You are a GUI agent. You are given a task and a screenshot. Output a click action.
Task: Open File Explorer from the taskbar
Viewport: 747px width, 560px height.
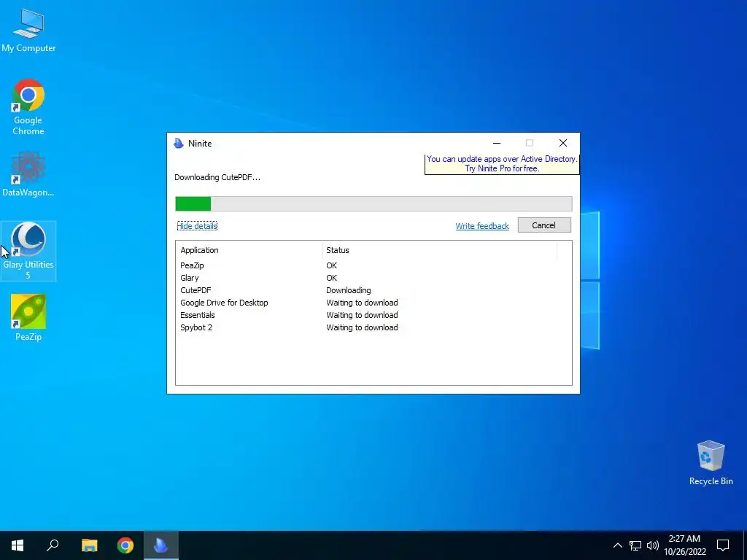(x=89, y=545)
